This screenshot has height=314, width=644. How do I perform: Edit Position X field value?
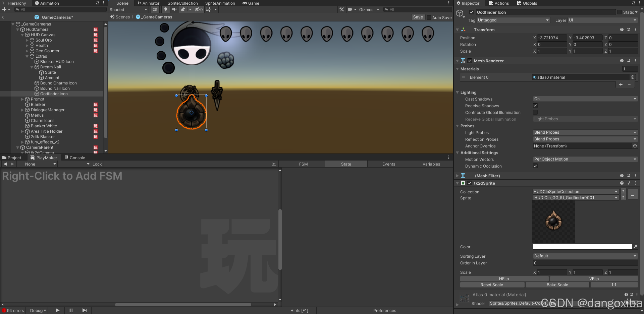(x=552, y=38)
